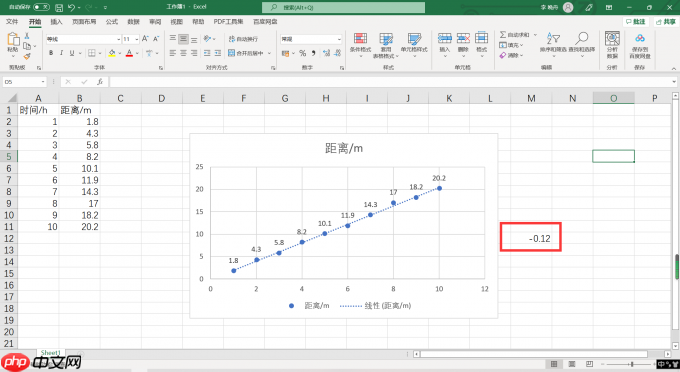
Task: Open the number format dropdown
Action: click(x=339, y=39)
